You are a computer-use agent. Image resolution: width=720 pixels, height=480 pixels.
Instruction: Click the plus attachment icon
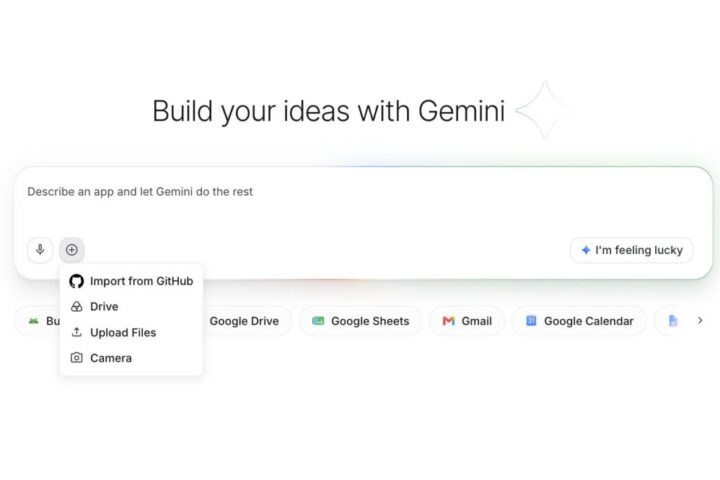pyautogui.click(x=72, y=250)
